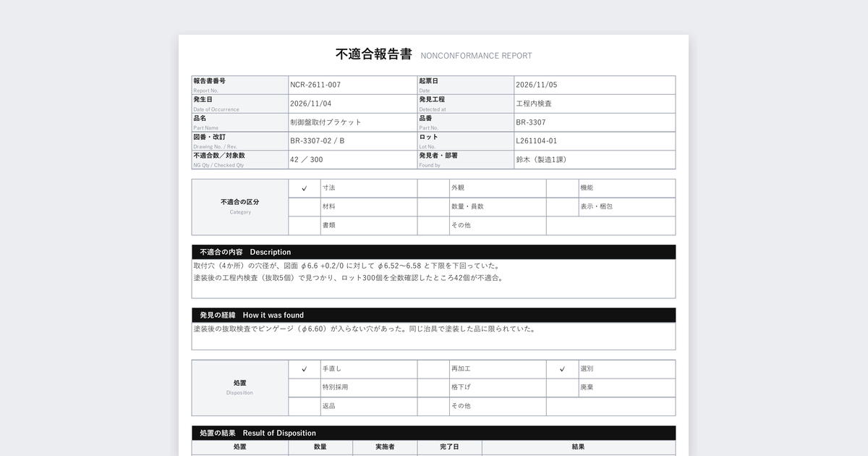Click the found-history text about ピンゲージ

click(365, 329)
